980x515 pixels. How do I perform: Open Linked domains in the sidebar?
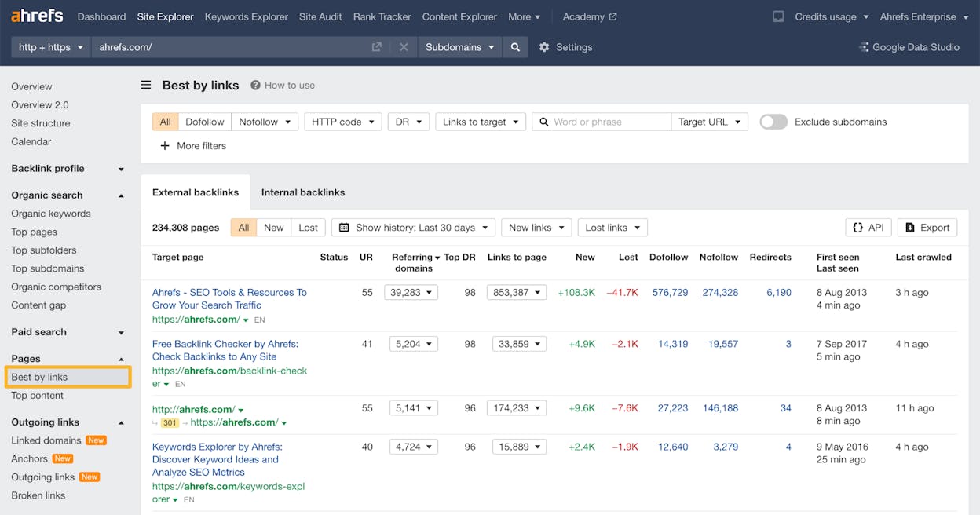(46, 440)
